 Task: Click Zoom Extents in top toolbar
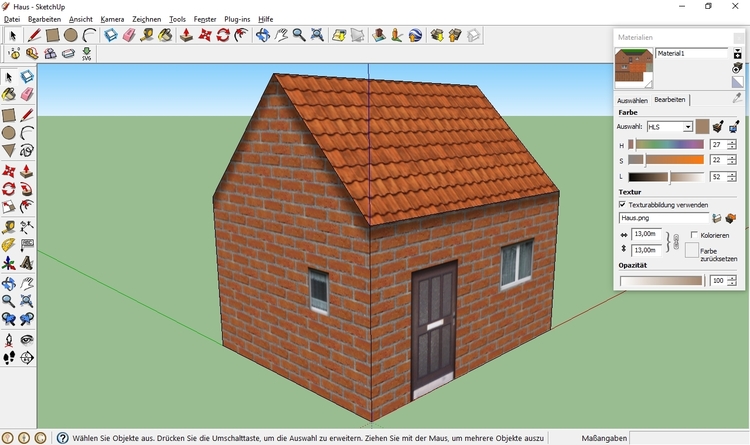coord(317,35)
